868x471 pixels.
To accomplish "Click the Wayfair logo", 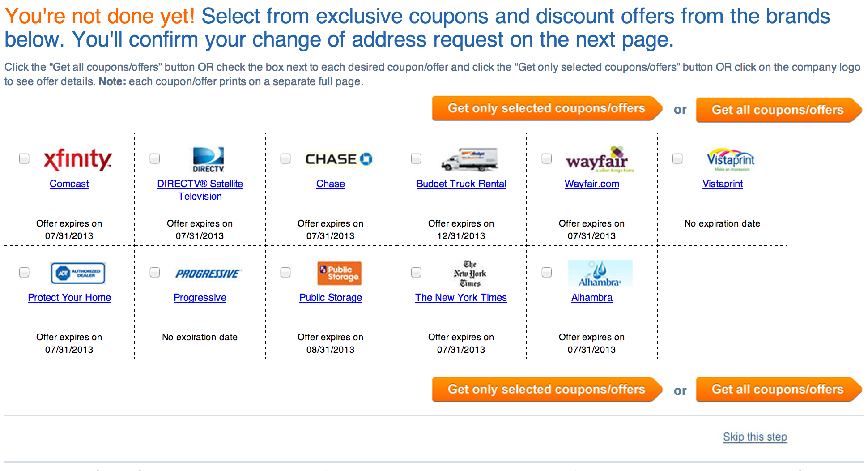I will tap(600, 159).
